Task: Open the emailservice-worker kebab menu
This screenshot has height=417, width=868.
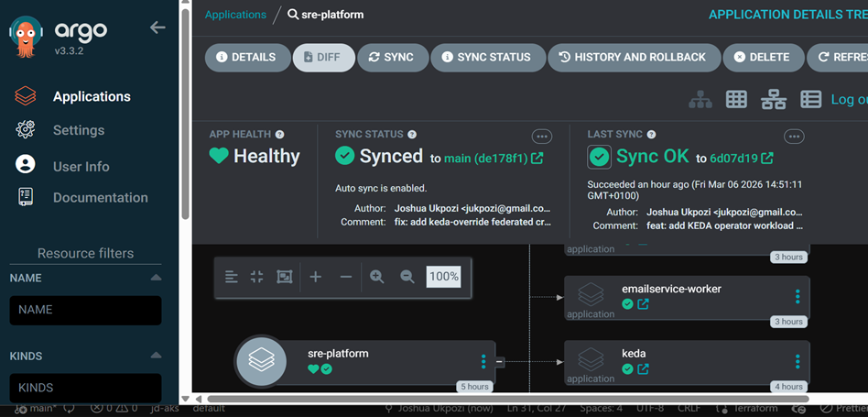Action: (797, 297)
